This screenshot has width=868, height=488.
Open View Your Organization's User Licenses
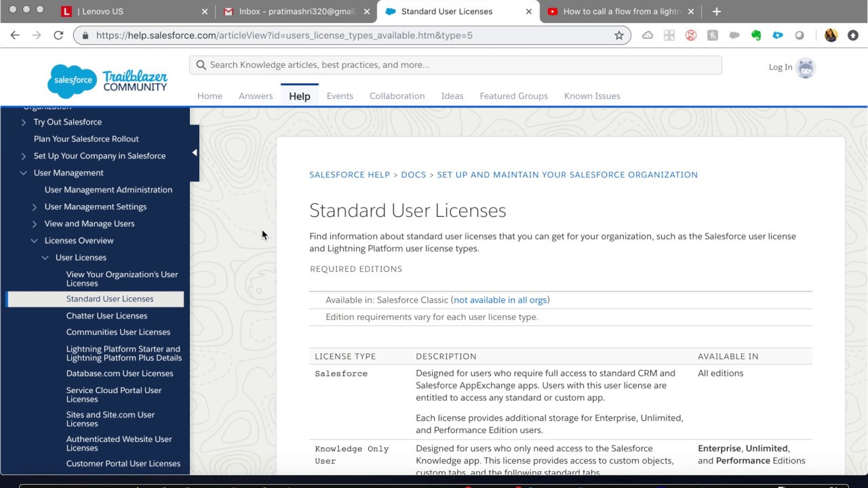pyautogui.click(x=122, y=279)
